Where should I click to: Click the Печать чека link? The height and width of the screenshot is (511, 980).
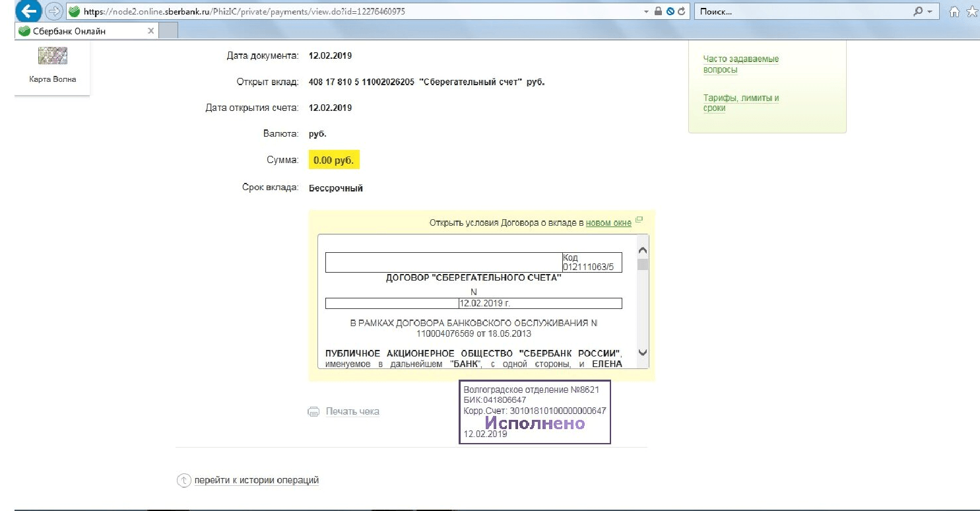tap(352, 411)
